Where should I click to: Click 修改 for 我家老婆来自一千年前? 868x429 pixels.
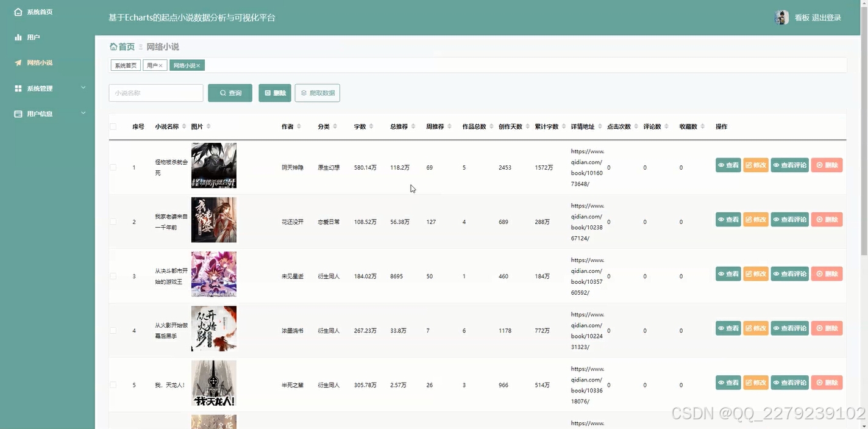pos(756,219)
